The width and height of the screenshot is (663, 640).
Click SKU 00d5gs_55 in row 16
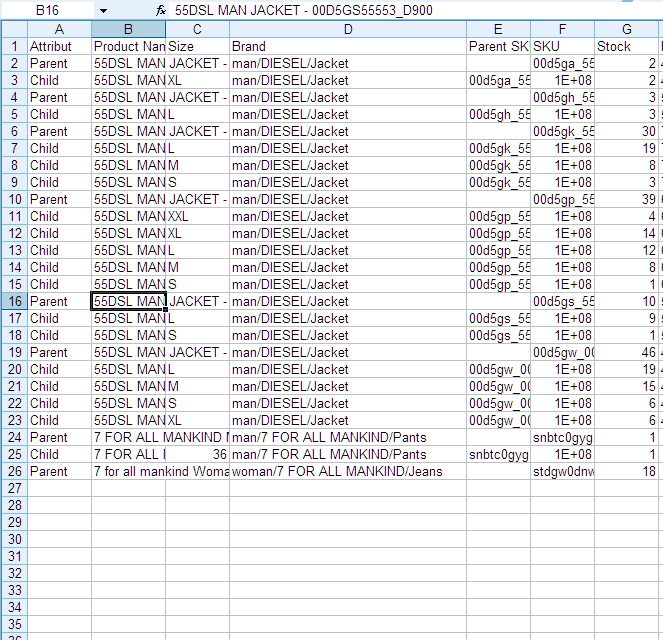tap(562, 301)
